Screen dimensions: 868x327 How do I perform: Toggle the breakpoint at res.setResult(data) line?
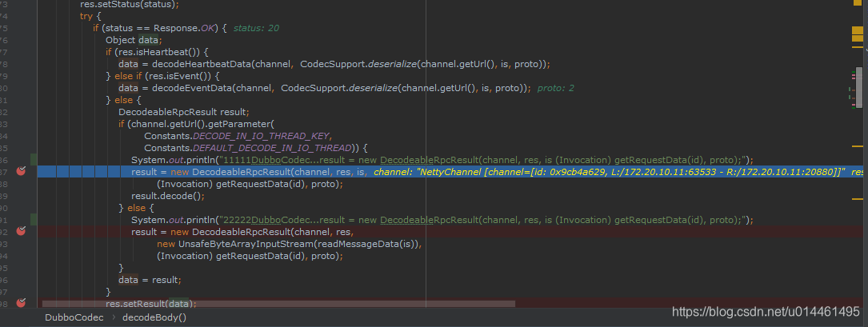click(x=21, y=303)
